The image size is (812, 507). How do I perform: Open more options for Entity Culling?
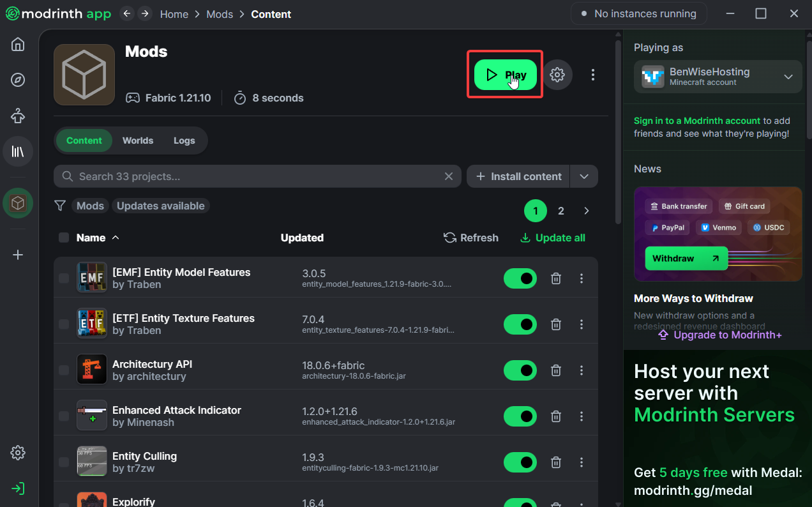click(x=582, y=462)
